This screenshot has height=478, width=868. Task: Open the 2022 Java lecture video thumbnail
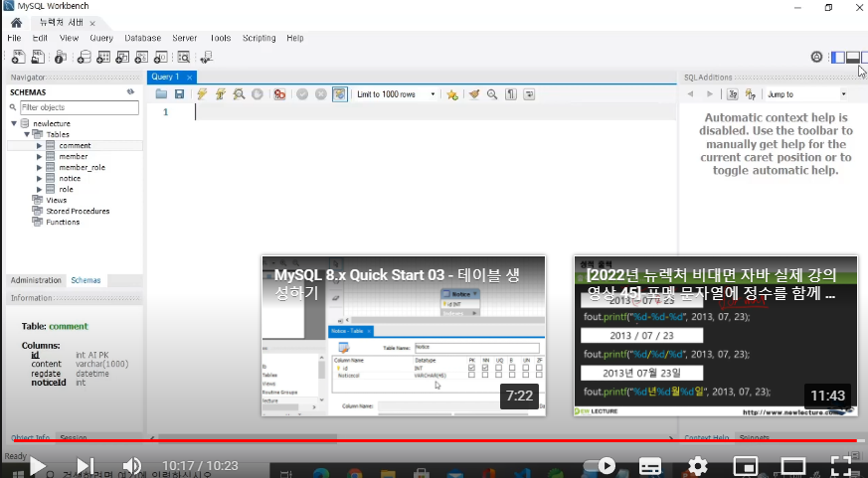pyautogui.click(x=716, y=336)
